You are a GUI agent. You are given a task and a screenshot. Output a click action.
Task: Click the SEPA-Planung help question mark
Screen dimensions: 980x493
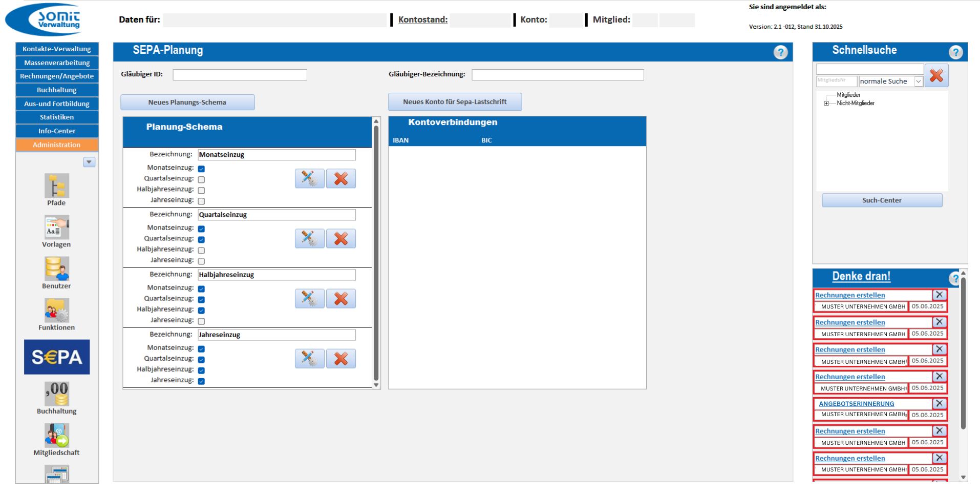pos(780,52)
